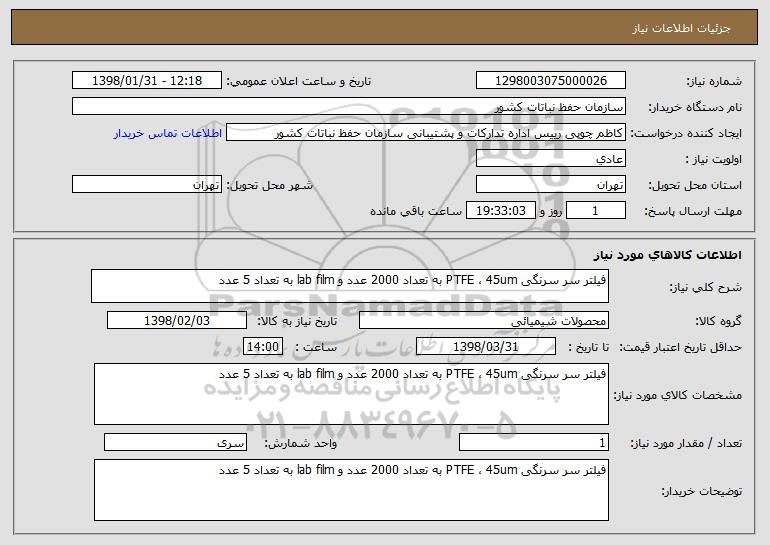
Task: Click the label شرح کلی نیاز
Action: (x=706, y=287)
